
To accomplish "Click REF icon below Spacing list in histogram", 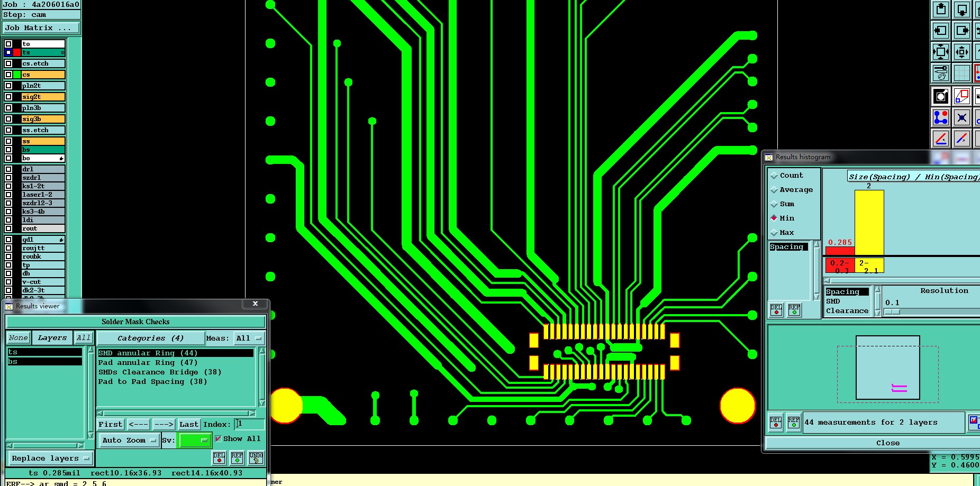I will coord(794,310).
